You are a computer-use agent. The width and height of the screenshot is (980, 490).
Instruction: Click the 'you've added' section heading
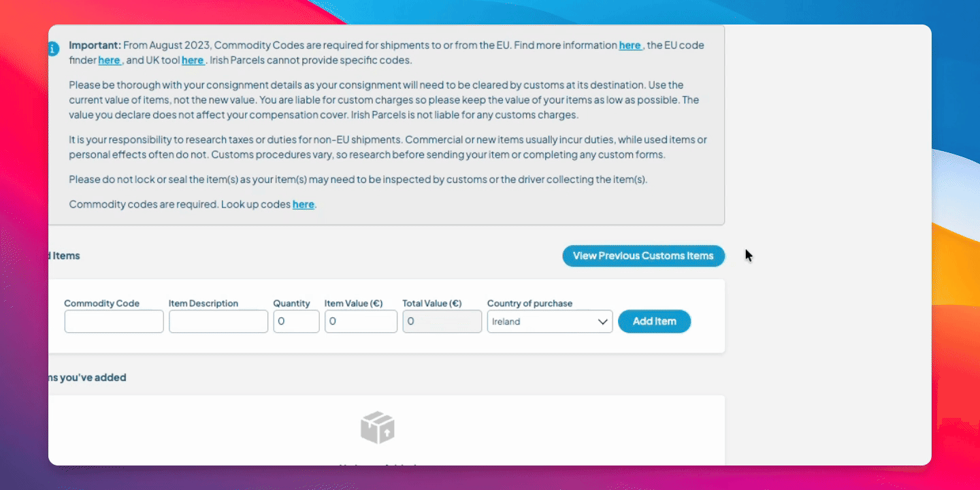(87, 377)
